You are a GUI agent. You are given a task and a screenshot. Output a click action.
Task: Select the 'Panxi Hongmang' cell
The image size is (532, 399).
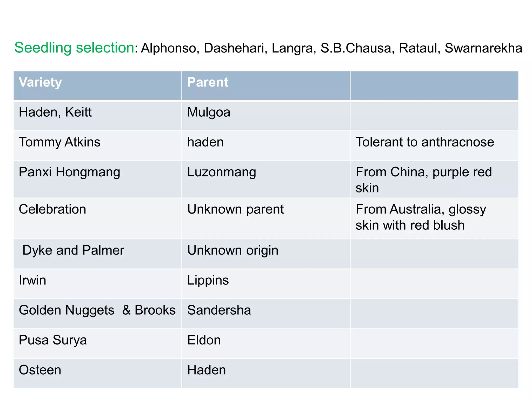tap(69, 172)
